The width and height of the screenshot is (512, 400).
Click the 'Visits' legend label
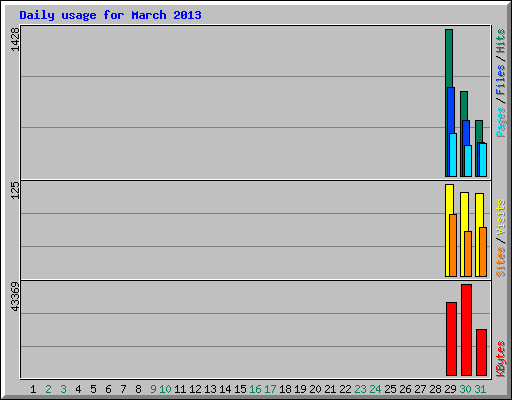point(500,217)
